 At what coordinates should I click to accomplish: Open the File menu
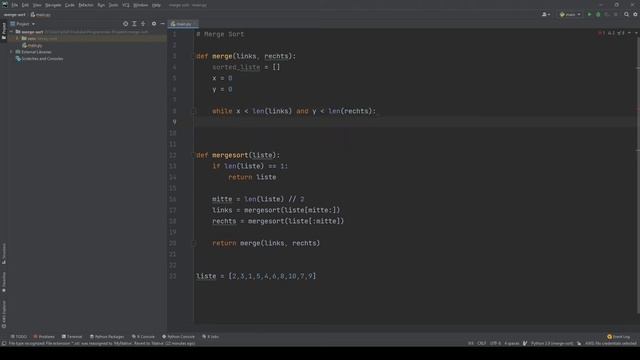(x=15, y=5)
